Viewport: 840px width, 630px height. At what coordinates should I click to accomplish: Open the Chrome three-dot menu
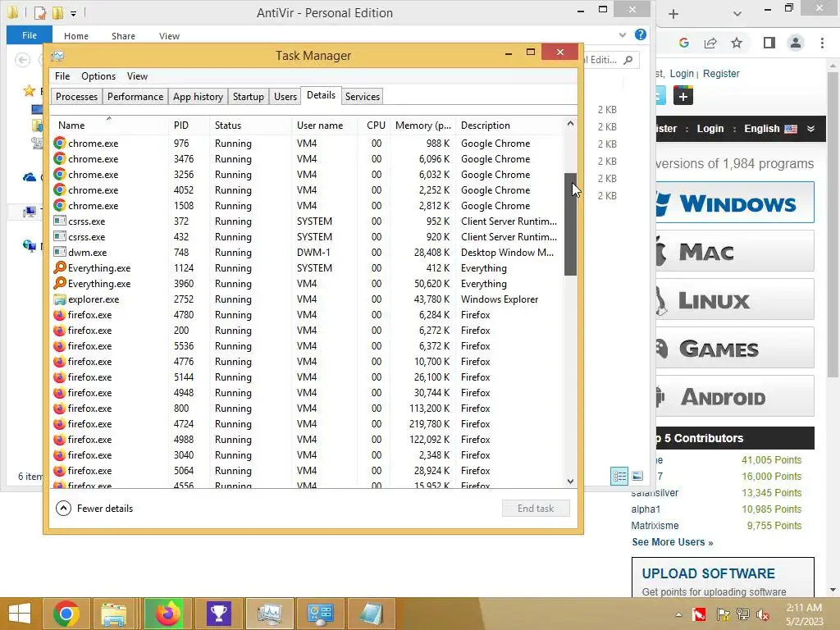(822, 43)
